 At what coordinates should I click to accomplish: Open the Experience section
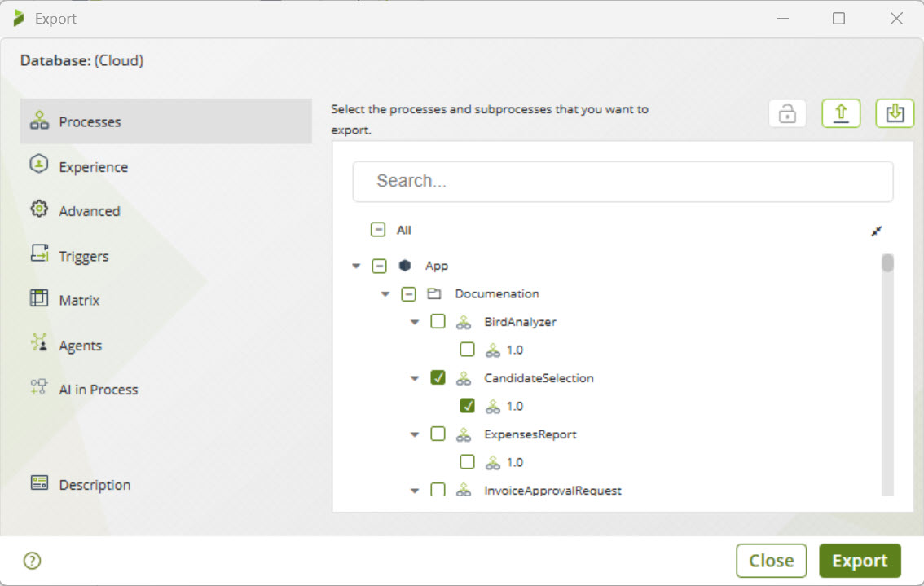pos(93,167)
